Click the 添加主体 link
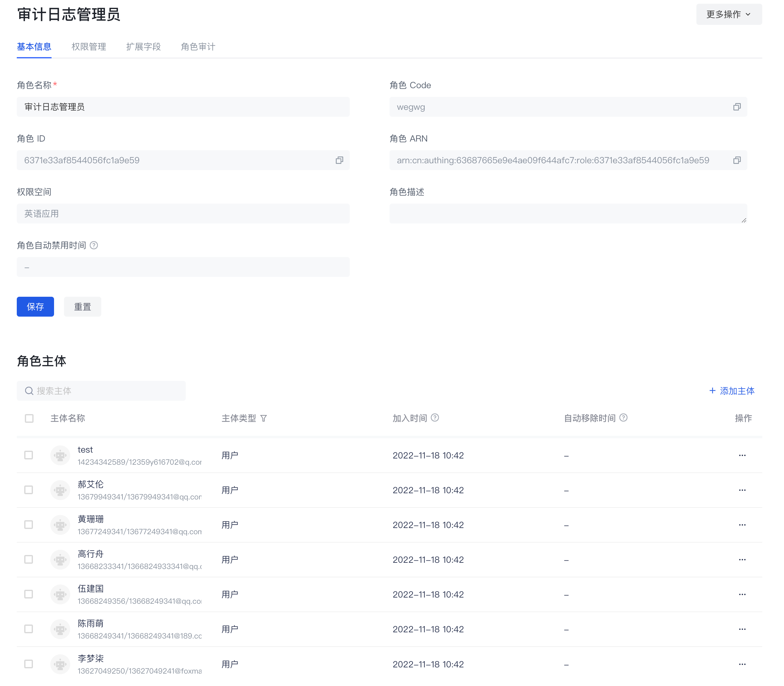The width and height of the screenshot is (784, 686). pos(732,390)
